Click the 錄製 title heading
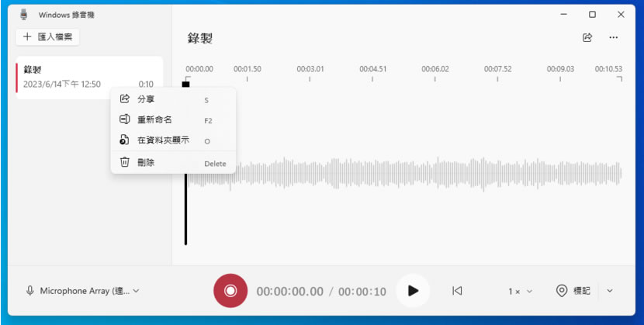644x325 pixels. point(200,39)
